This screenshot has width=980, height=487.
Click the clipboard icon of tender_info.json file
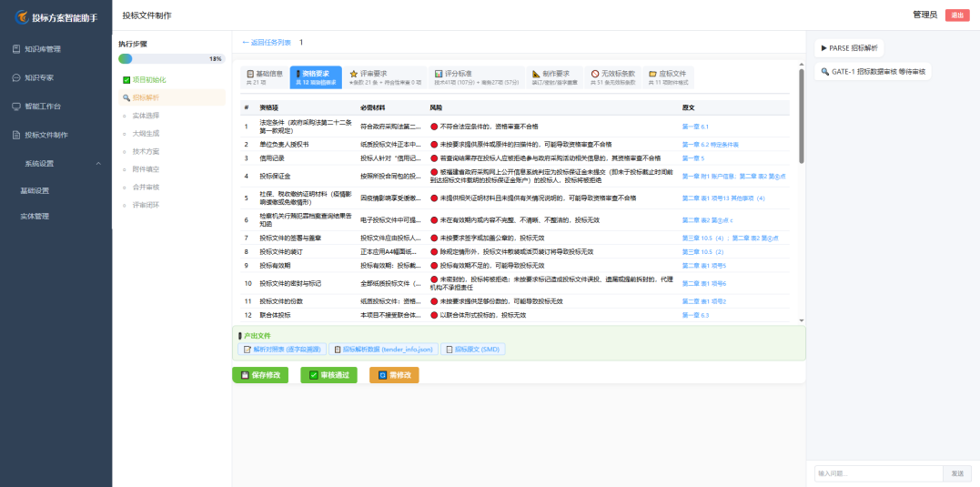338,350
